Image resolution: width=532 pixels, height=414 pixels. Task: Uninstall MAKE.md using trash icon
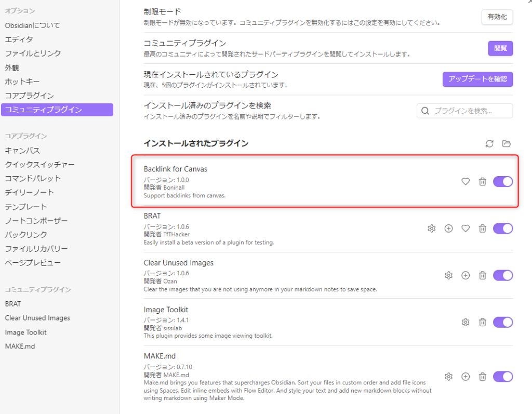(x=483, y=376)
